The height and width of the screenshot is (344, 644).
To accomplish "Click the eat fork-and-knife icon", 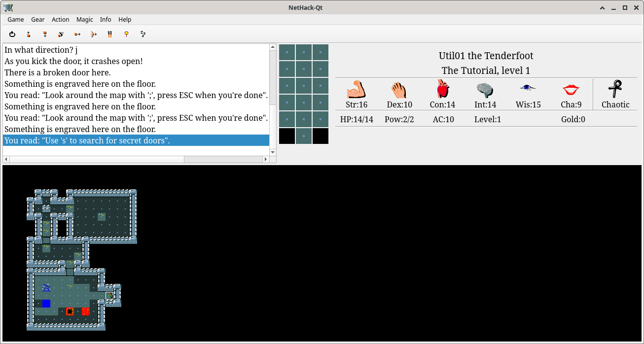I will pos(110,34).
